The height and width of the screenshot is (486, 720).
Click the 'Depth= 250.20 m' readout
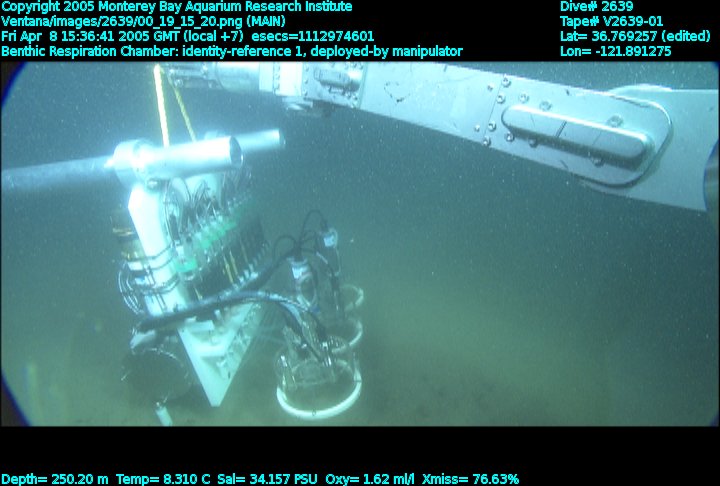(x=55, y=480)
